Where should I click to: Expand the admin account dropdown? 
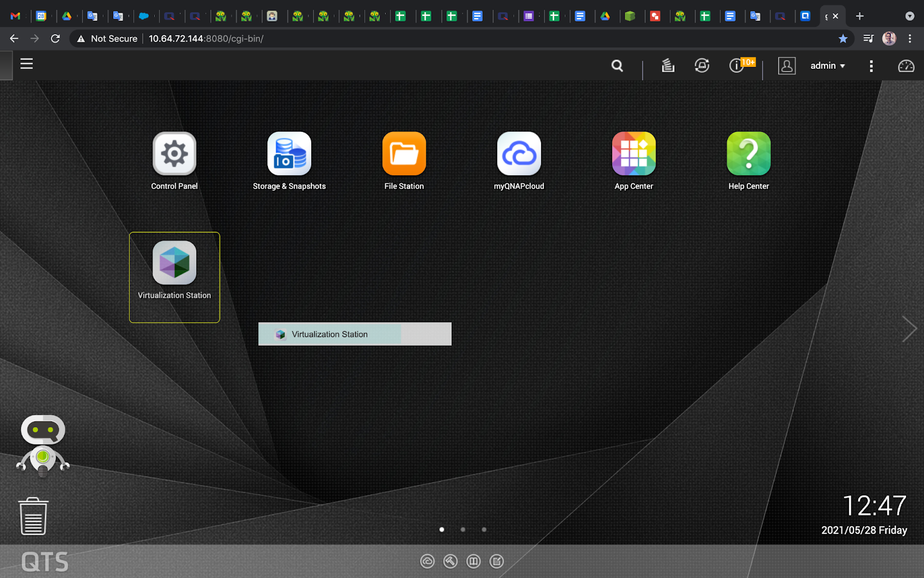828,66
